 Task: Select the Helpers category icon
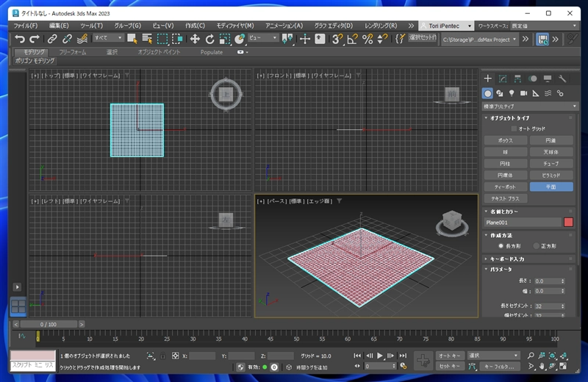(x=536, y=93)
